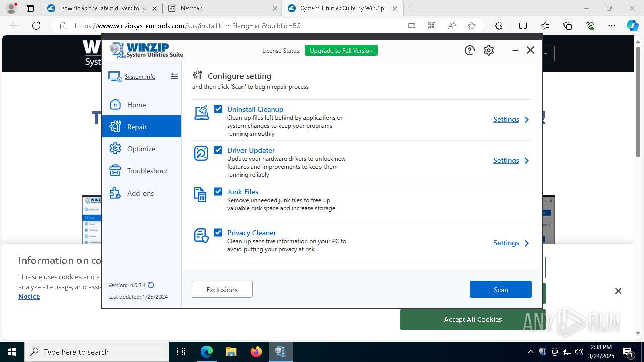Click the Uninstall Cleanup broom icon
Image resolution: width=644 pixels, height=362 pixels.
[201, 112]
